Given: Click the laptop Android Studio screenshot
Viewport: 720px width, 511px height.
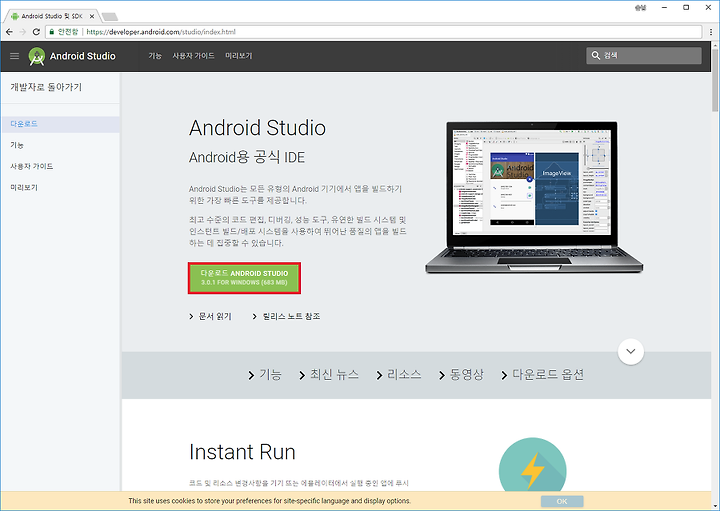Looking at the screenshot, I should [534, 197].
